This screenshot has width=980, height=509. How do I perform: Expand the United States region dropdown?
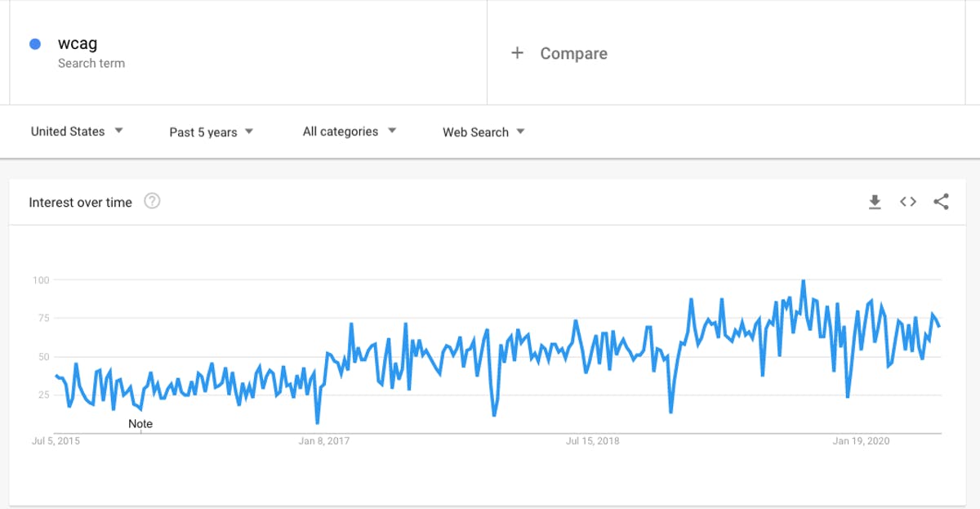[x=77, y=132]
